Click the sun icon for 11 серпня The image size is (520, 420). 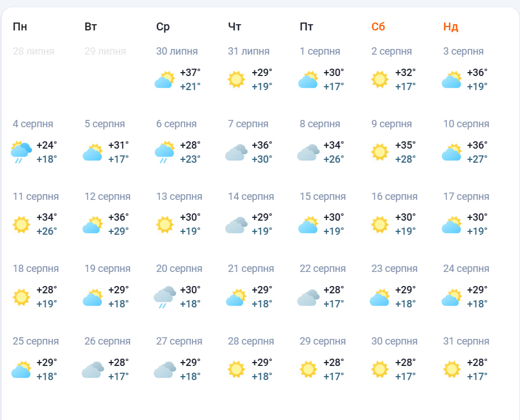[21, 225]
